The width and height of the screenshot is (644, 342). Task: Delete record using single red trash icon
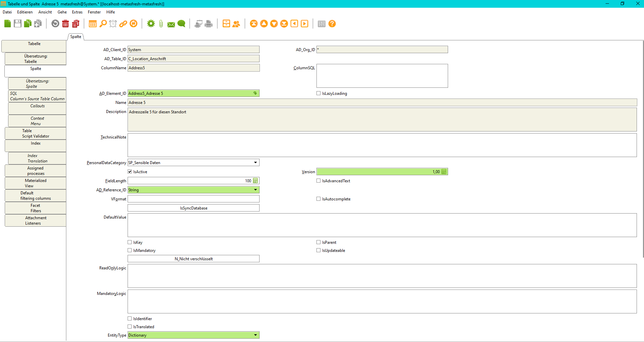(x=66, y=24)
